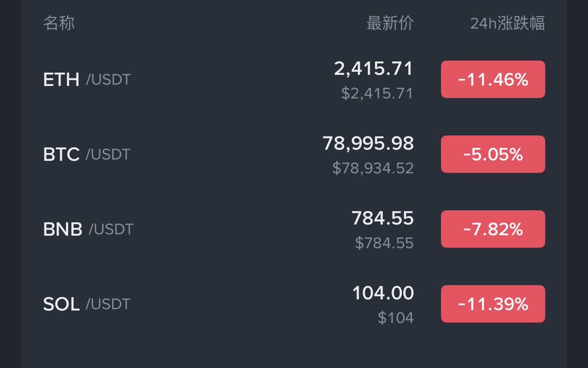Image resolution: width=588 pixels, height=368 pixels.
Task: Open the SOL trading pair
Action: pyautogui.click(x=62, y=304)
